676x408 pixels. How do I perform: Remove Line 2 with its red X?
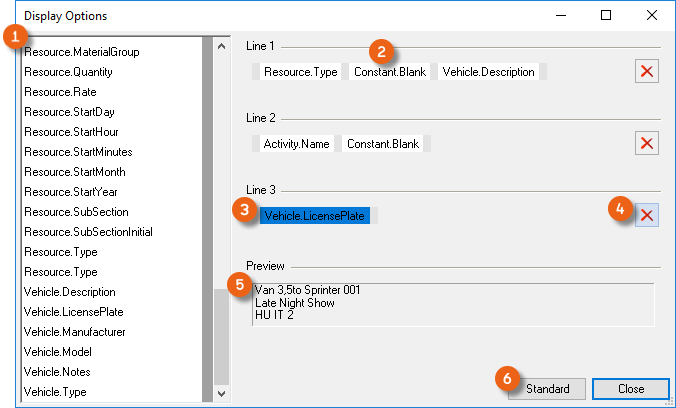pyautogui.click(x=647, y=144)
